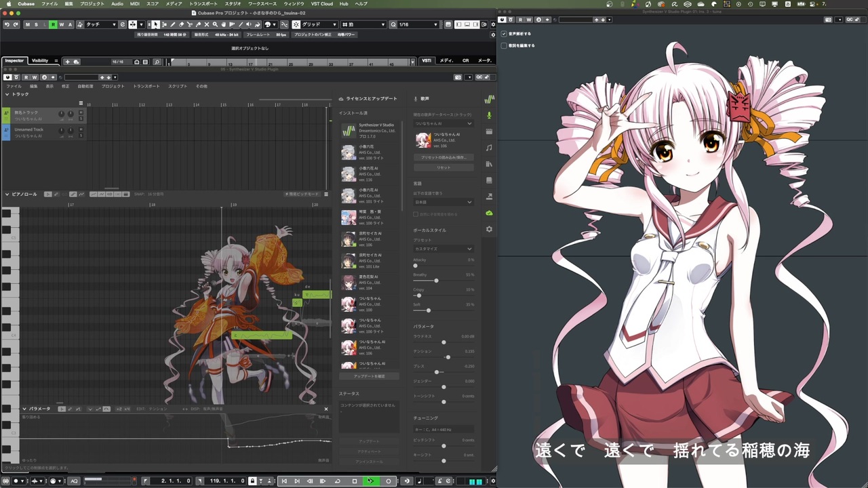Click the Synthesizer V logo icon atop sidebar
This screenshot has height=488, width=868.
click(489, 99)
